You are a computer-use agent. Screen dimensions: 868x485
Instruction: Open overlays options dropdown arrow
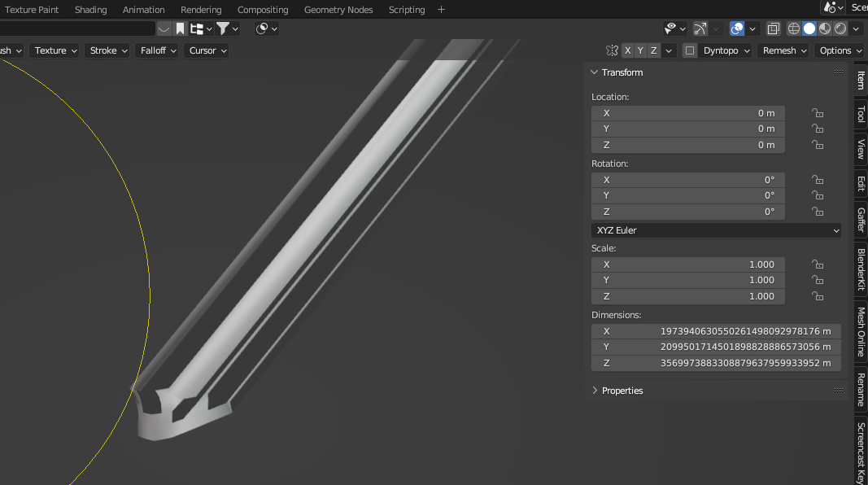coord(752,28)
